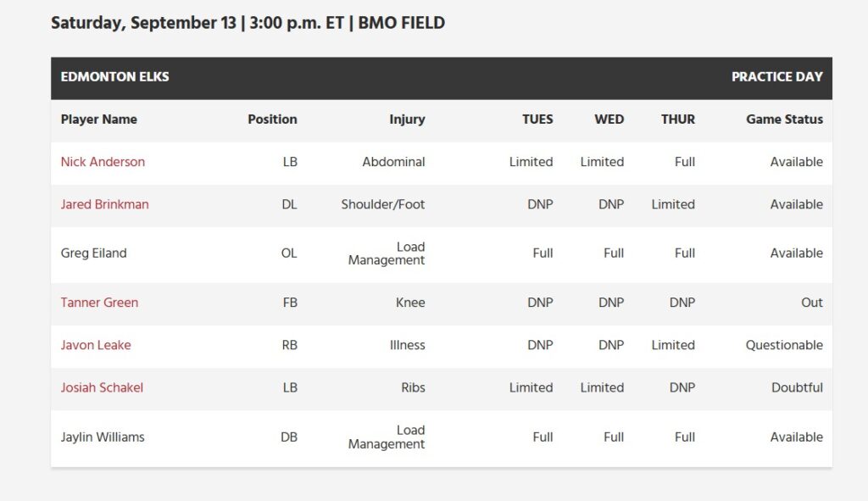The height and width of the screenshot is (501, 868).
Task: Select Josiah Schakel player link
Action: click(x=102, y=387)
